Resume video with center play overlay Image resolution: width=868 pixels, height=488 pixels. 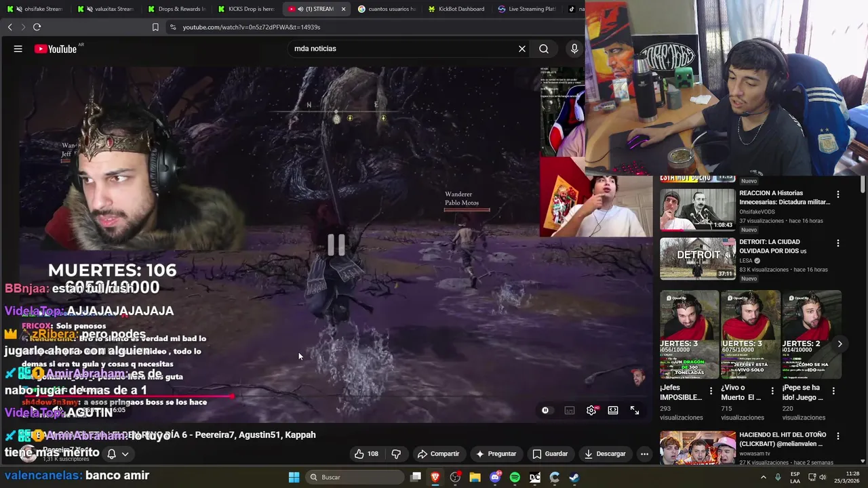click(336, 245)
